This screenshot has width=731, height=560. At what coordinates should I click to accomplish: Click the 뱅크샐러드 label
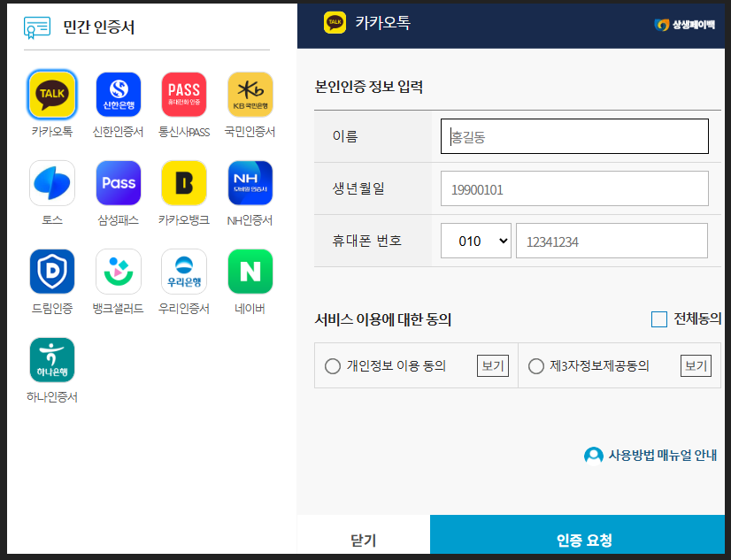119,309
